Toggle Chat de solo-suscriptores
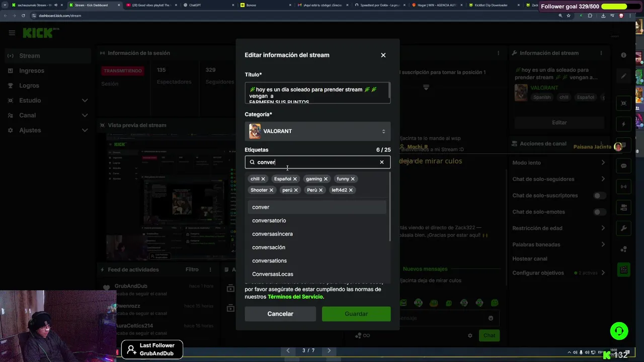The height and width of the screenshot is (362, 644). click(x=600, y=196)
